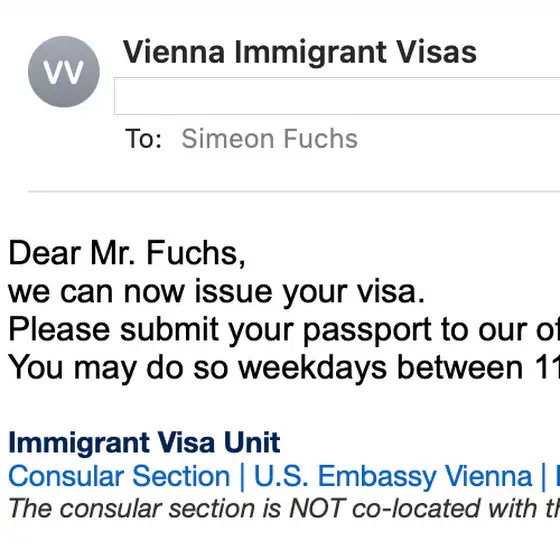Open the Consular Section link

point(119,476)
